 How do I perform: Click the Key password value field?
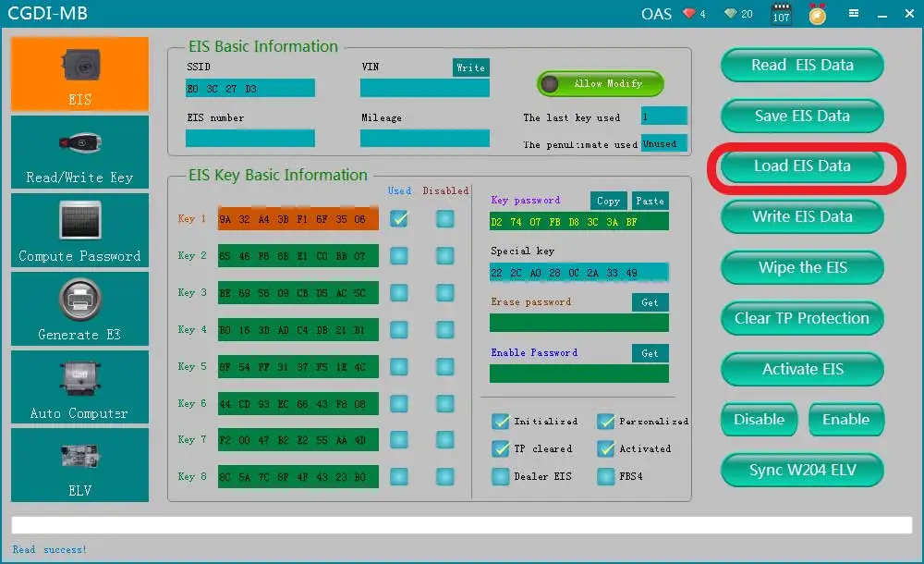tap(578, 221)
